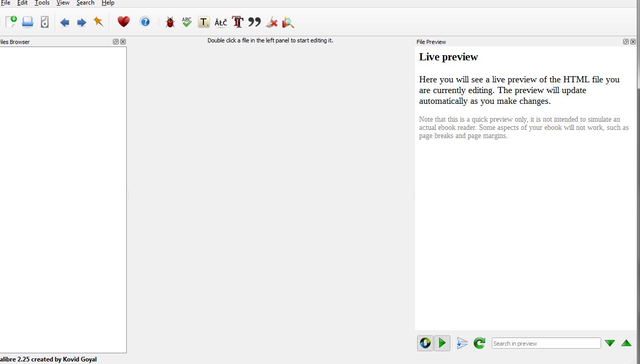Click the split file arrow icon in preview
The height and width of the screenshot is (364, 640).
pyautogui.click(x=462, y=343)
